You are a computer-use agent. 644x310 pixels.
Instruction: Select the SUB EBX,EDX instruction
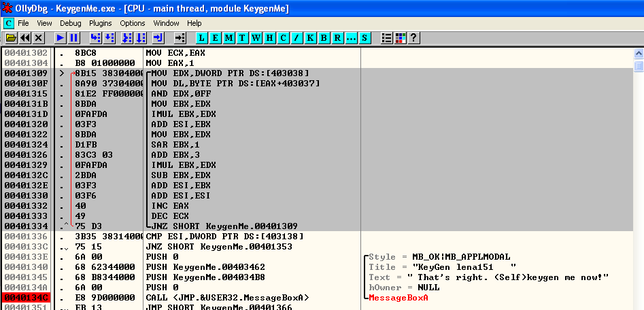(x=181, y=175)
